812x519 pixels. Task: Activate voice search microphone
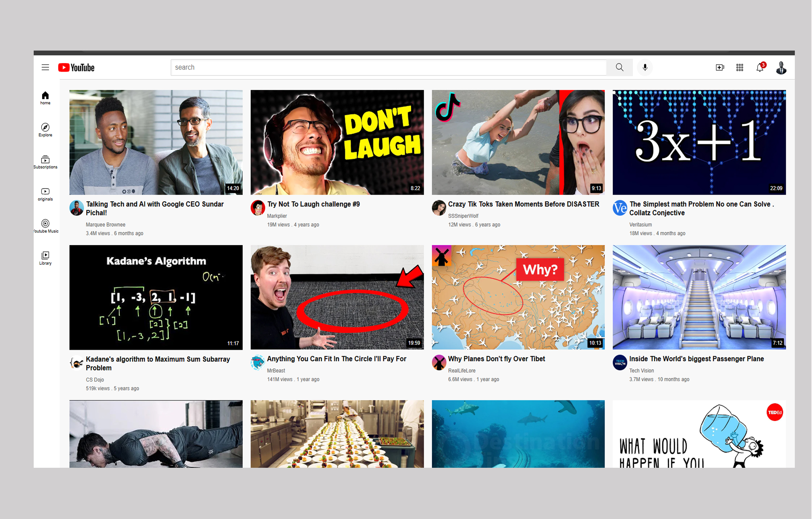(645, 67)
